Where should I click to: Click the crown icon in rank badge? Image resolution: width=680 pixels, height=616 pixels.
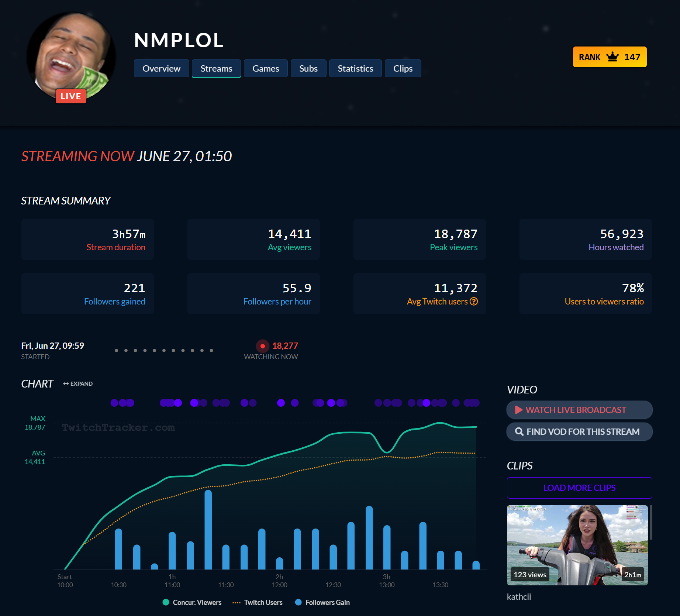(612, 56)
